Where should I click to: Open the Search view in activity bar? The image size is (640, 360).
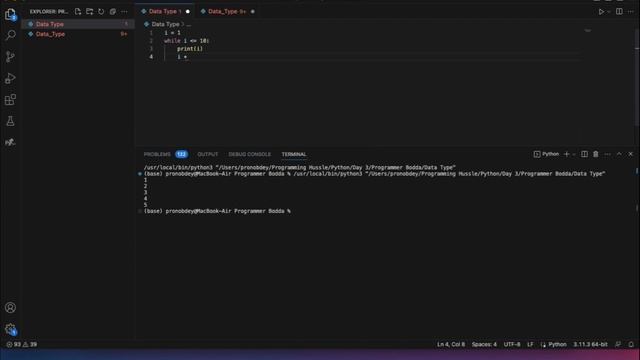[10, 35]
